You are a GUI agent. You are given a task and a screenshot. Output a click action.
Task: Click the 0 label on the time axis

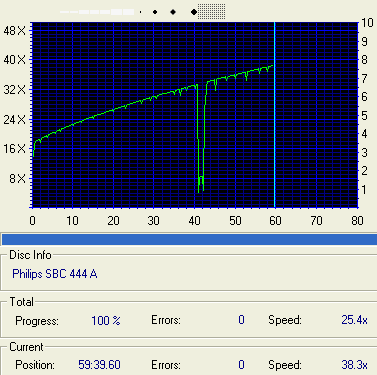tap(32, 221)
